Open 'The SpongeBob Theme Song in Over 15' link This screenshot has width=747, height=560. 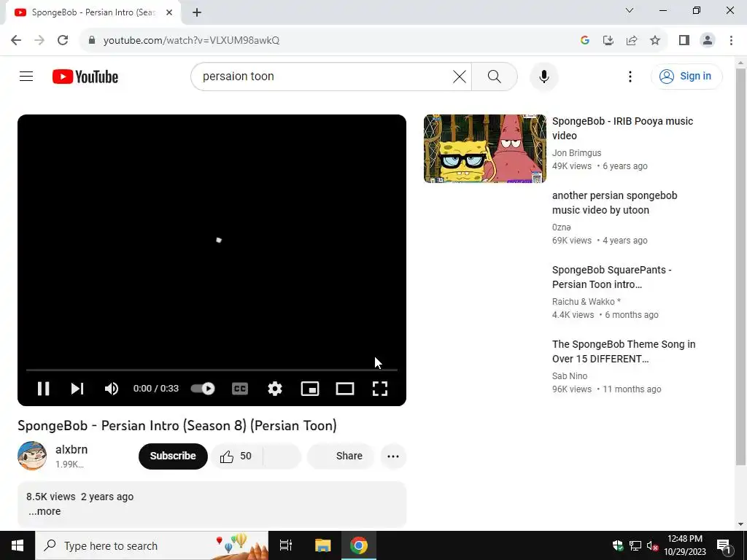624,351
